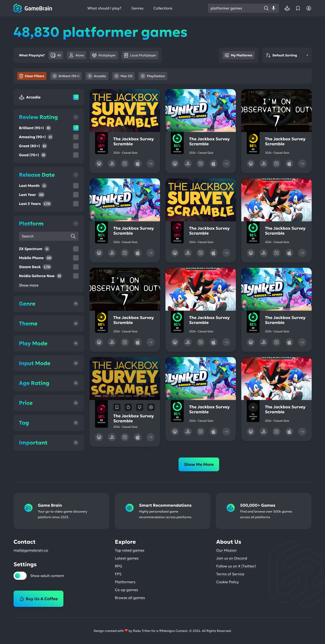Remove the Mac OS filter chip X
325x644 pixels.
point(116,76)
